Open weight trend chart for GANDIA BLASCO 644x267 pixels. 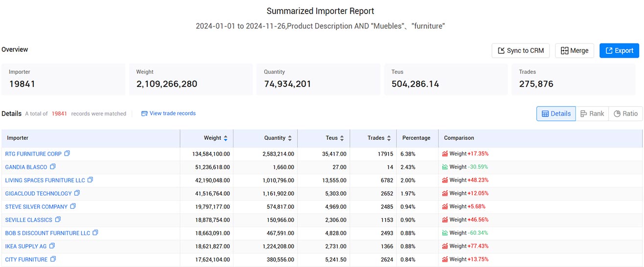coord(445,167)
